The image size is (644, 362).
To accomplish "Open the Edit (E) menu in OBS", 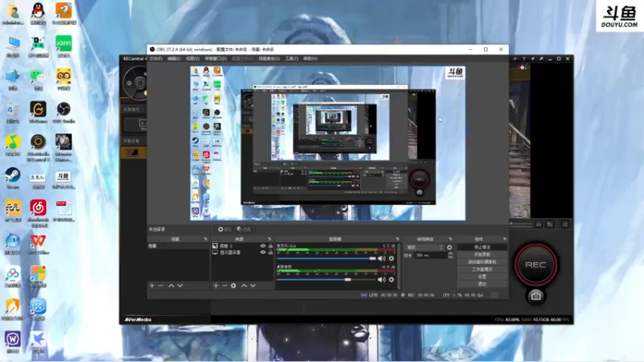I will (174, 59).
